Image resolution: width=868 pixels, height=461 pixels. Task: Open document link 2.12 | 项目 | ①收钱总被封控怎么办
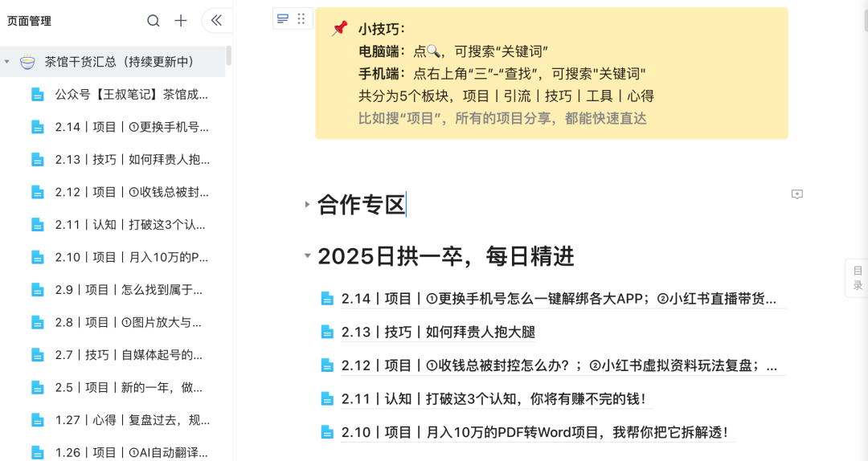point(559,365)
